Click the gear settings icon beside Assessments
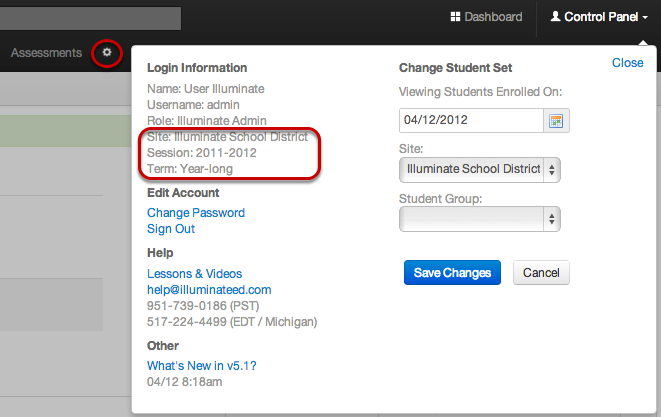The image size is (661, 417). (x=107, y=52)
